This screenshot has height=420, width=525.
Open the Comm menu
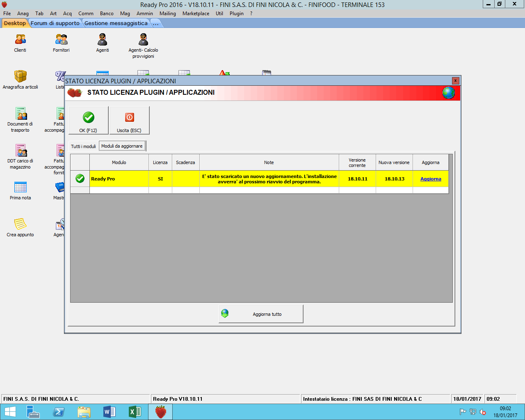[x=86, y=14]
